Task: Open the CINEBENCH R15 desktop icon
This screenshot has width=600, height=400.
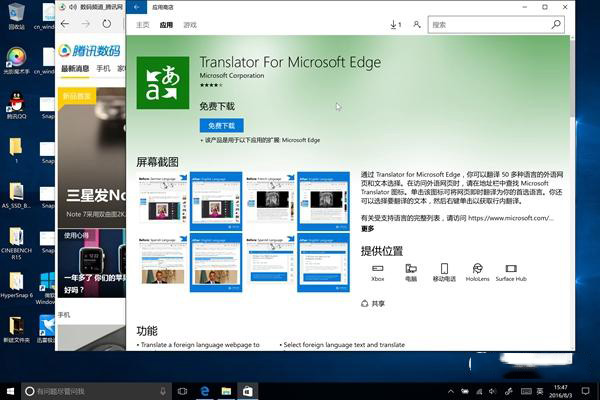Action: (16, 243)
